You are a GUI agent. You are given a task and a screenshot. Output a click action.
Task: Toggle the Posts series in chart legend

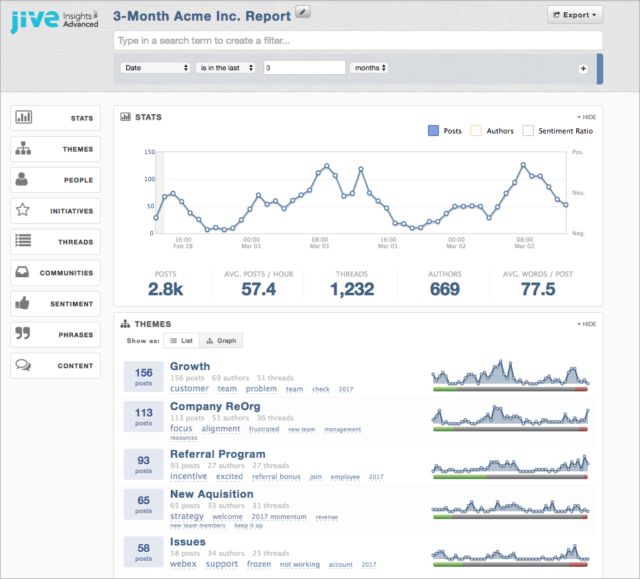click(x=433, y=131)
